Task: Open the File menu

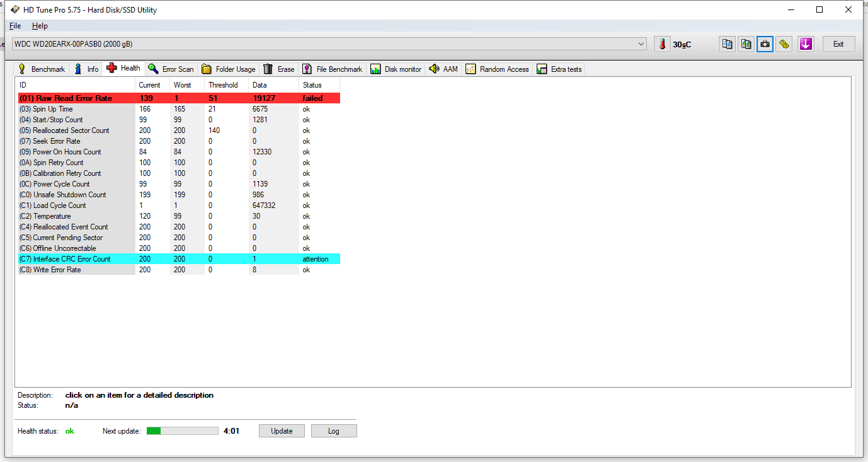Action: (x=15, y=26)
